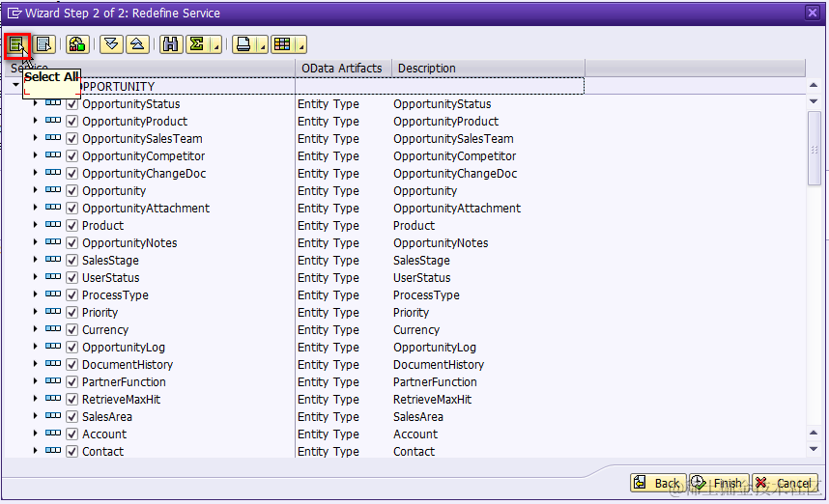
Task: Click the entity icon beside OpportunityCompetitor
Action: (53, 155)
